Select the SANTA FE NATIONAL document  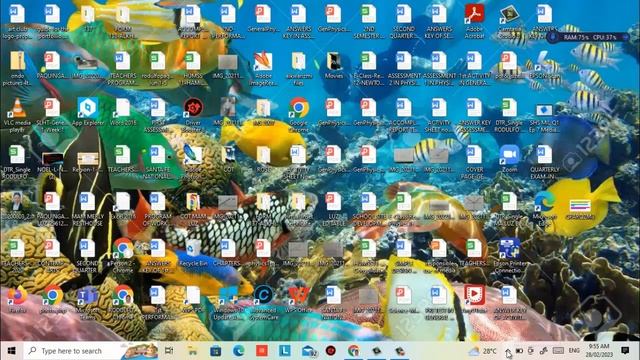click(158, 162)
